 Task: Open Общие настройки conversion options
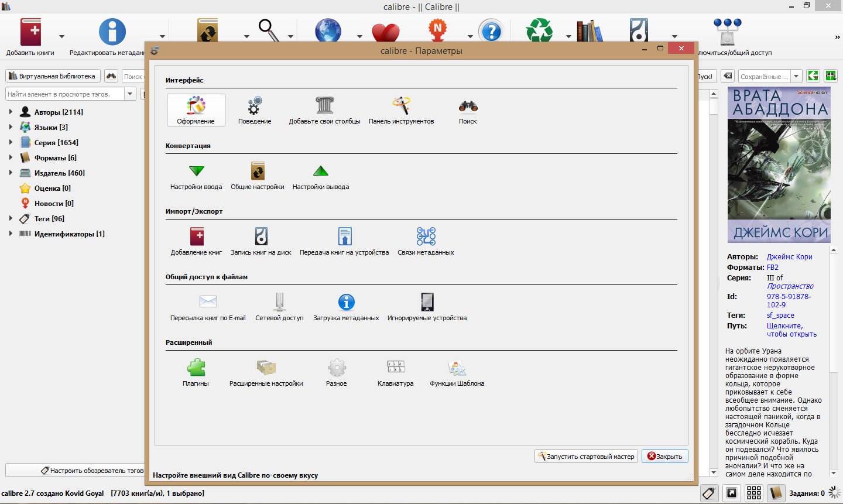pyautogui.click(x=258, y=176)
